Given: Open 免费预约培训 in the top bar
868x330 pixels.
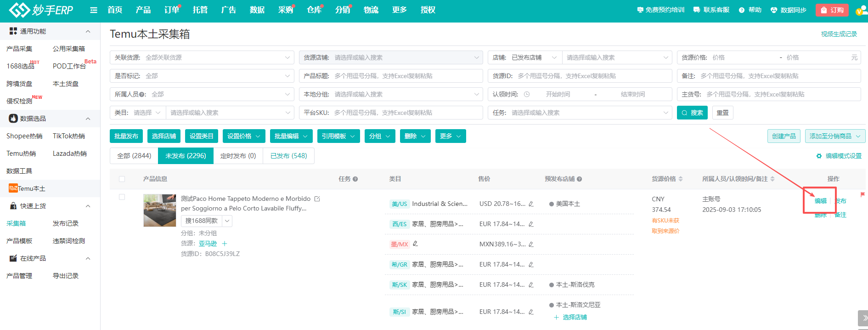Looking at the screenshot, I should pyautogui.click(x=661, y=10).
